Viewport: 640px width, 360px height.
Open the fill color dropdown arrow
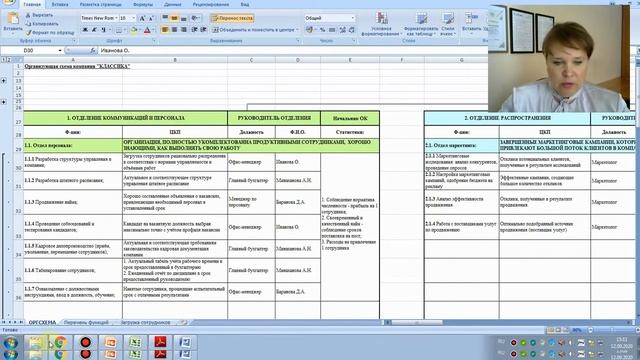[x=139, y=30]
